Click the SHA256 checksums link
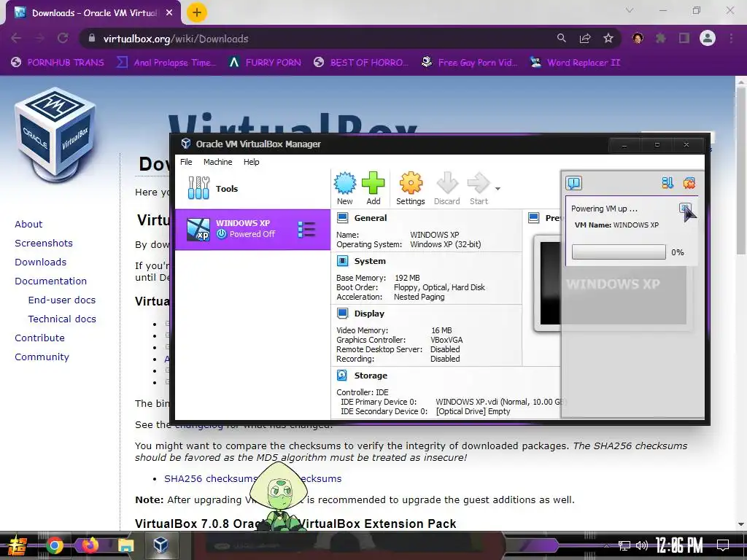747x560 pixels. pyautogui.click(x=211, y=478)
